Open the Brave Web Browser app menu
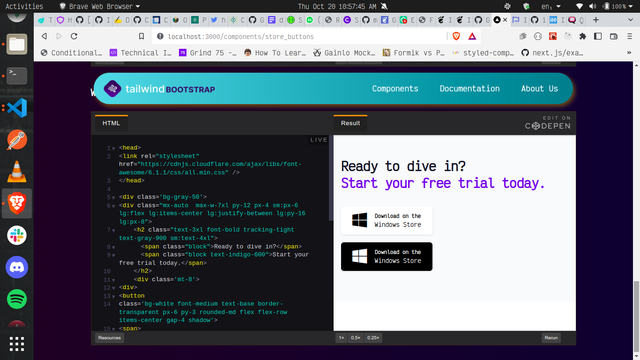 (100, 6)
